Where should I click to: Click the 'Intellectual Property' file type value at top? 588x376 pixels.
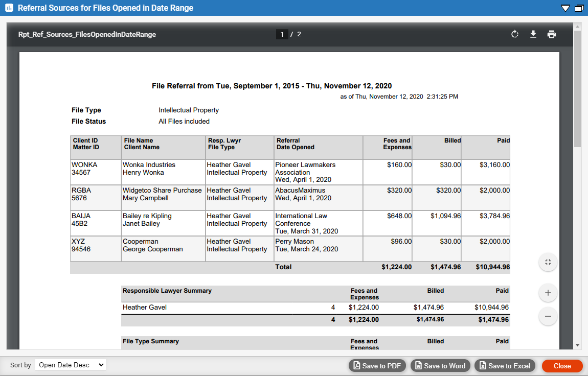189,110
